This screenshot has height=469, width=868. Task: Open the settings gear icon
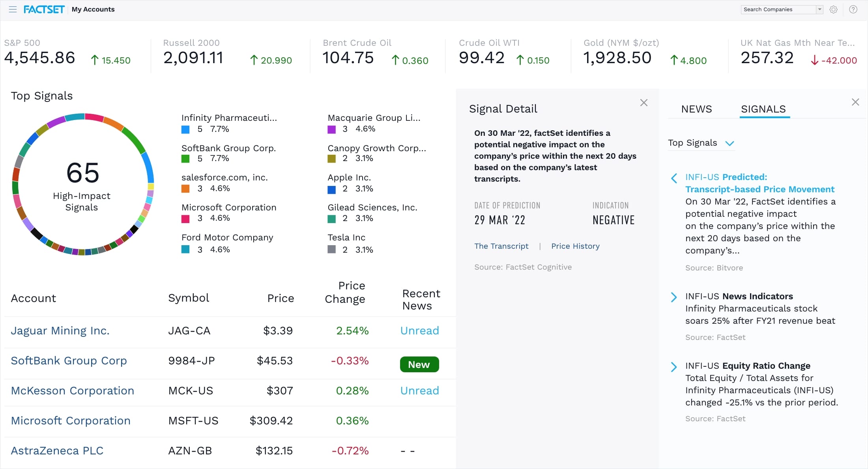pyautogui.click(x=833, y=9)
